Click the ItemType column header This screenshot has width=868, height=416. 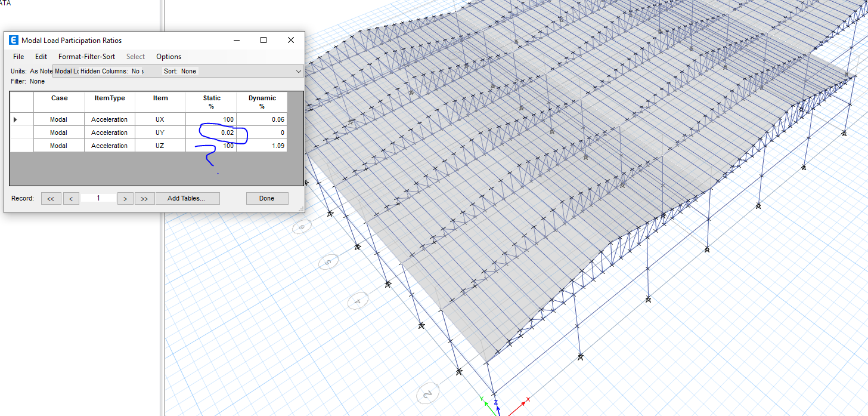click(x=110, y=101)
